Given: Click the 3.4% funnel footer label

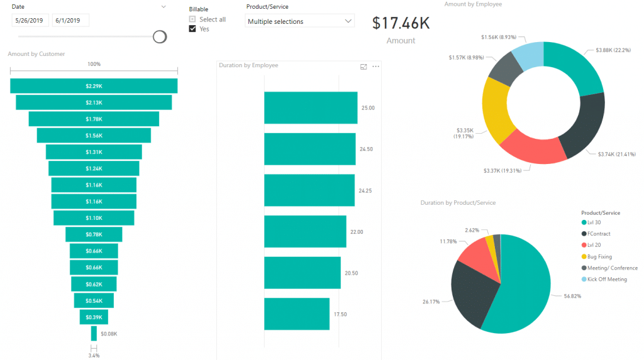Looking at the screenshot, I should [x=94, y=356].
